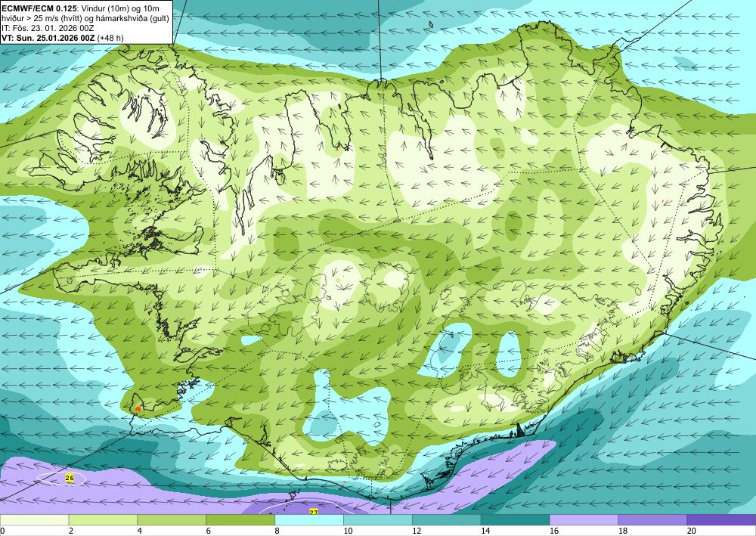Click the legend scale label '16'

point(554,531)
